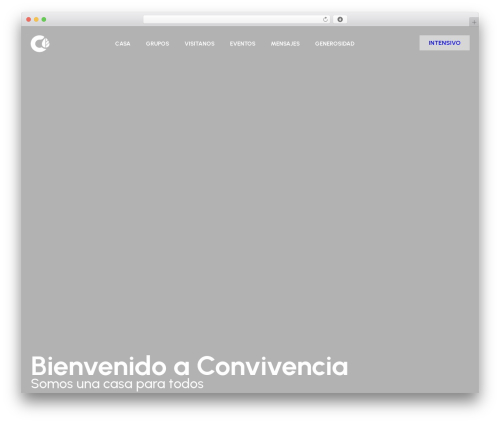Open a new tab with plus icon
The image size is (500, 423).
(x=474, y=22)
